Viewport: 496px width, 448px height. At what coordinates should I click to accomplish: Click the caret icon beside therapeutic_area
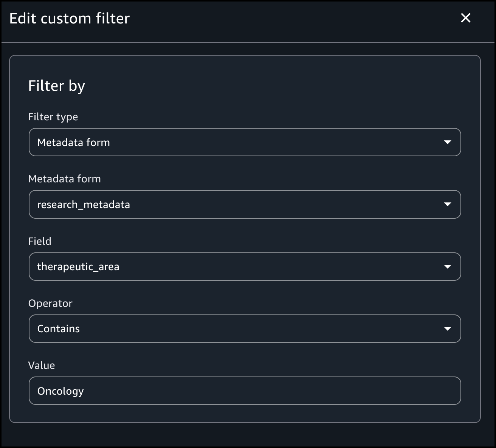point(447,266)
